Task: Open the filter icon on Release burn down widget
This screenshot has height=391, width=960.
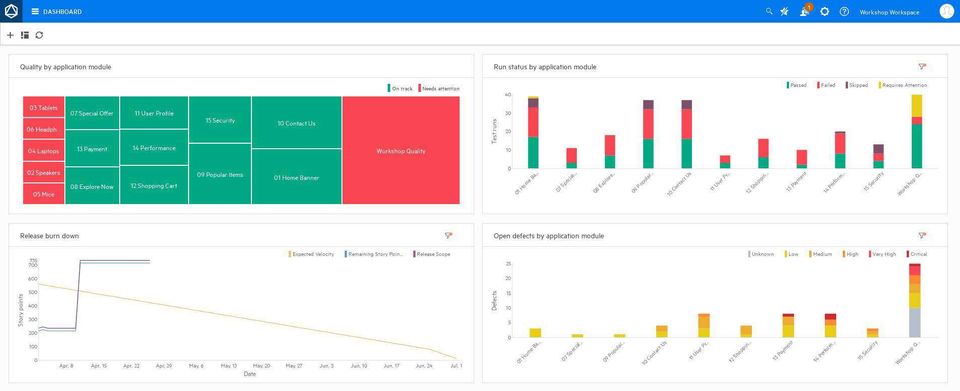Action: coord(448,235)
